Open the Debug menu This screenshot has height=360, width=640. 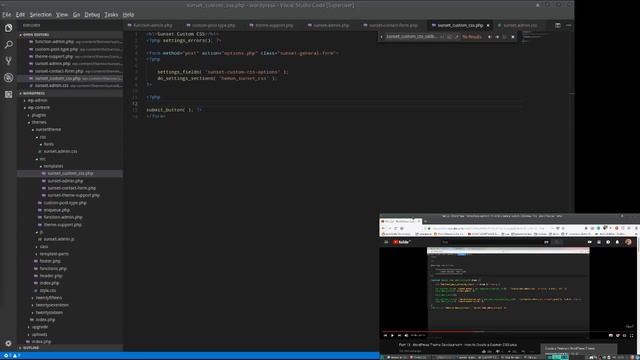pyautogui.click(x=92, y=15)
